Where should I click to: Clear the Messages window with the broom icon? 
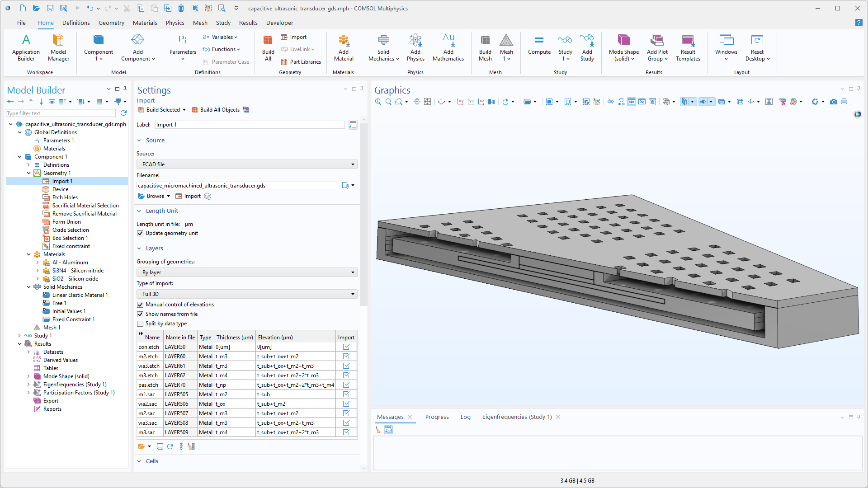[378, 430]
